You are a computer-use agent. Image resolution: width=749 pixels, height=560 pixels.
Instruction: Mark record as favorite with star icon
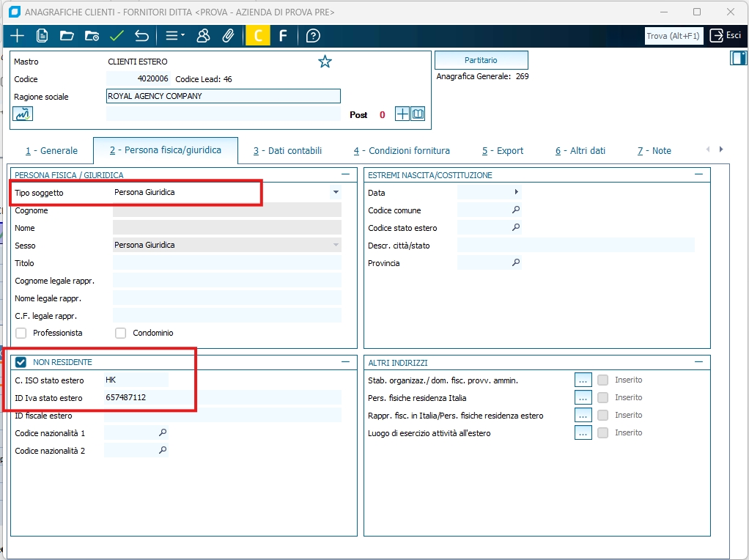[325, 62]
